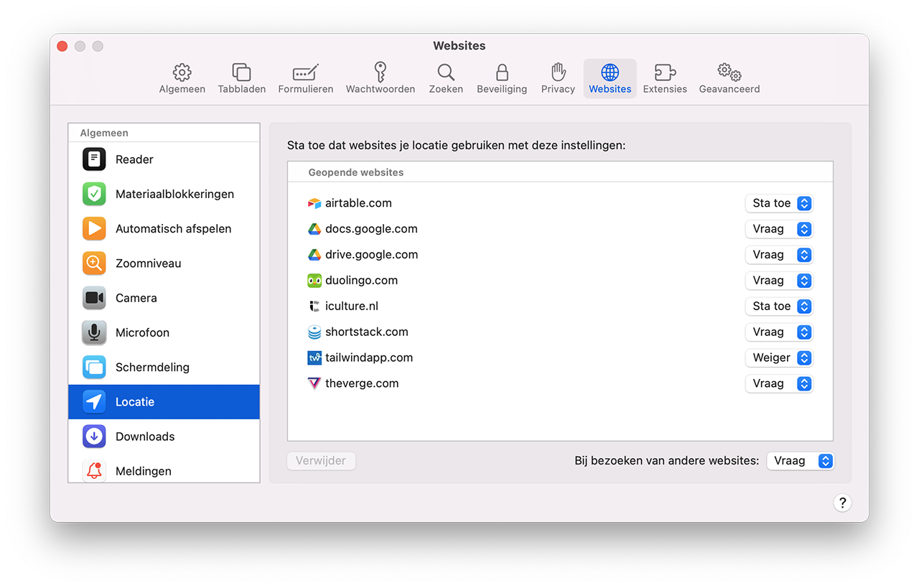Open 'Bij bezoeken van andere websites' dropdown
Image resolution: width=919 pixels, height=588 pixels.
coord(801,461)
